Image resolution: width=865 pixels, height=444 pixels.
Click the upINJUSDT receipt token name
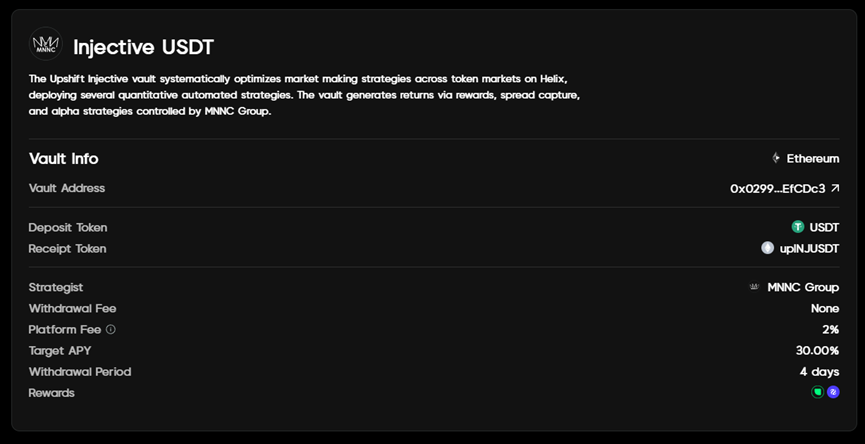pos(809,248)
